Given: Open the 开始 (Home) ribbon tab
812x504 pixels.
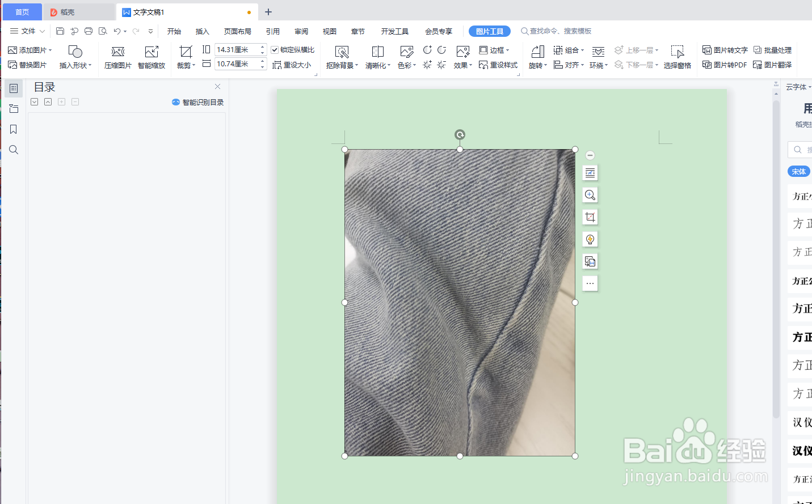Looking at the screenshot, I should [174, 31].
